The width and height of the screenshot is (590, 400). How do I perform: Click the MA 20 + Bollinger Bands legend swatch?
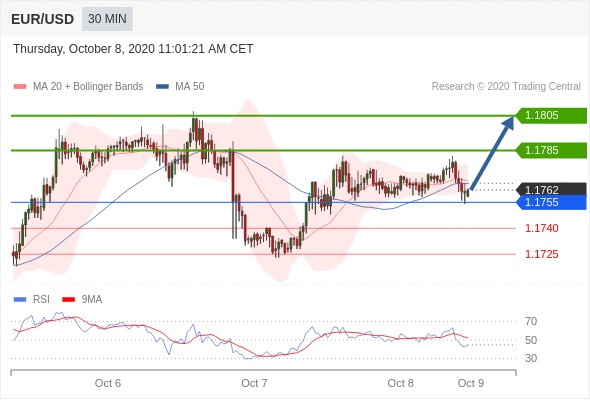(x=20, y=87)
